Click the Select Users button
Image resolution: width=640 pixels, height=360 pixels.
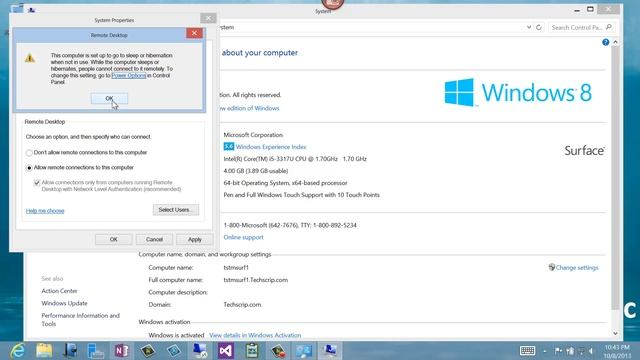(176, 210)
